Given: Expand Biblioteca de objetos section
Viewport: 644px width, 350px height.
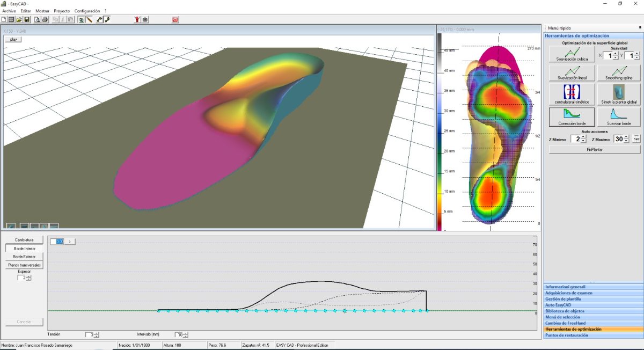Looking at the screenshot, I should pyautogui.click(x=593, y=311).
